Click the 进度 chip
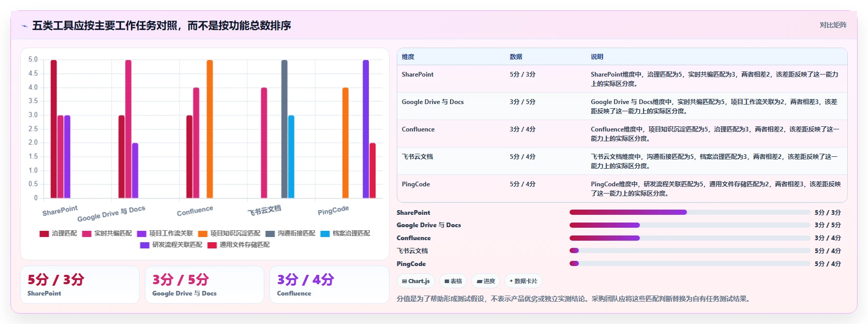868x324 pixels. tap(486, 281)
